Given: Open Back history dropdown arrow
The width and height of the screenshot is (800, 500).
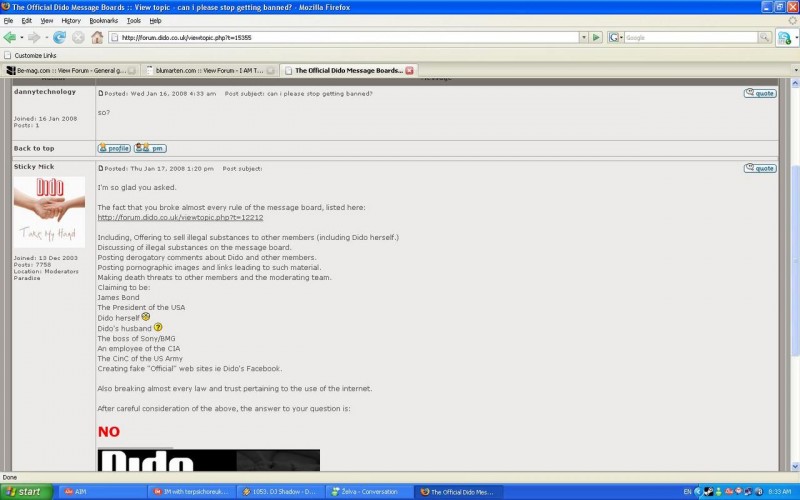Looking at the screenshot, I should coord(21,37).
